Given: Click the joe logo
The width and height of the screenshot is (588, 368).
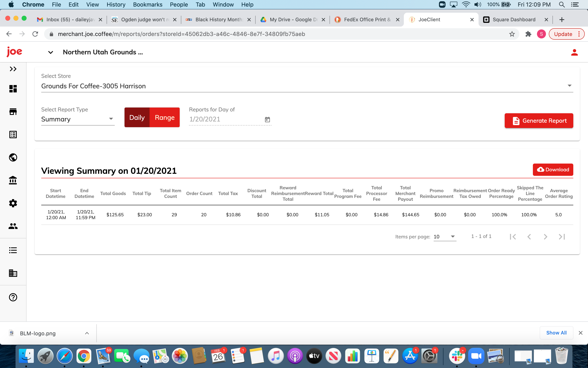Looking at the screenshot, I should (x=14, y=52).
